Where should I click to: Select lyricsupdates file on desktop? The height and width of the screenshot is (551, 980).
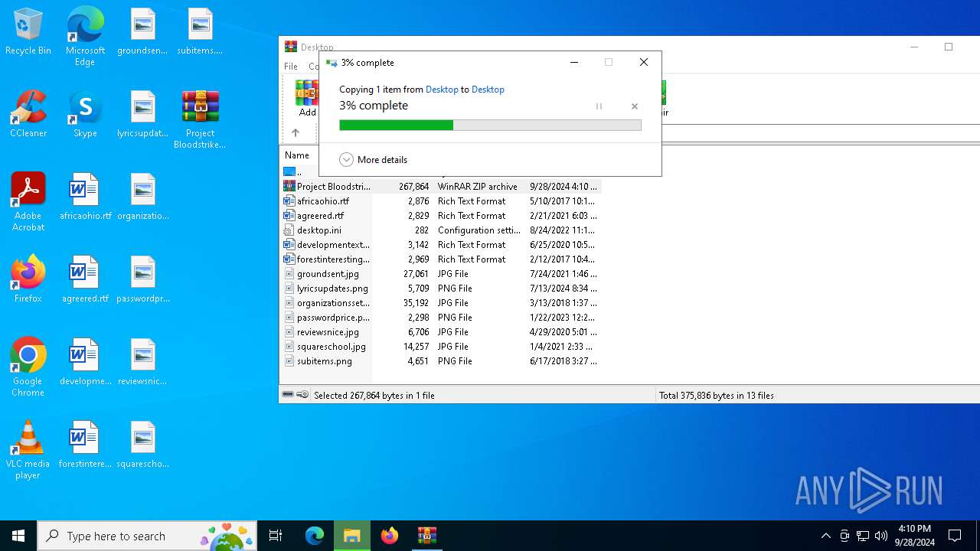[x=142, y=114]
